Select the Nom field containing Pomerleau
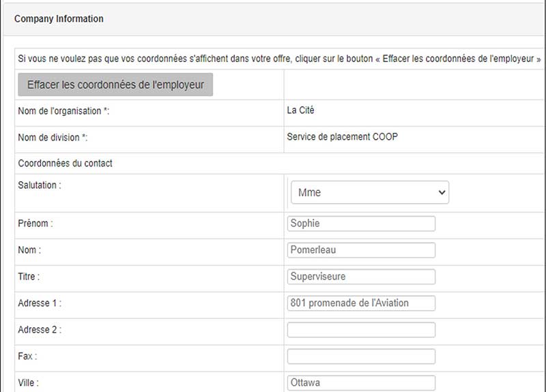Viewport: 546px width, 392px height. tap(361, 250)
